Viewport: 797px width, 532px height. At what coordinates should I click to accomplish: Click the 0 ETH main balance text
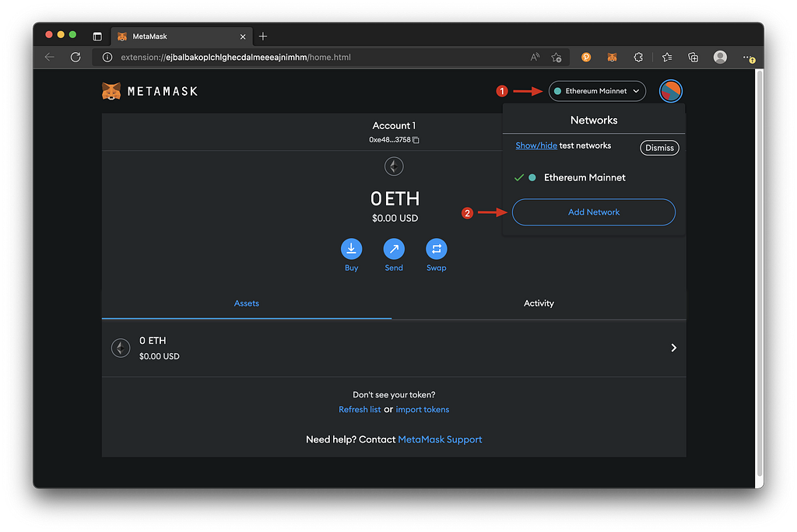tap(395, 198)
